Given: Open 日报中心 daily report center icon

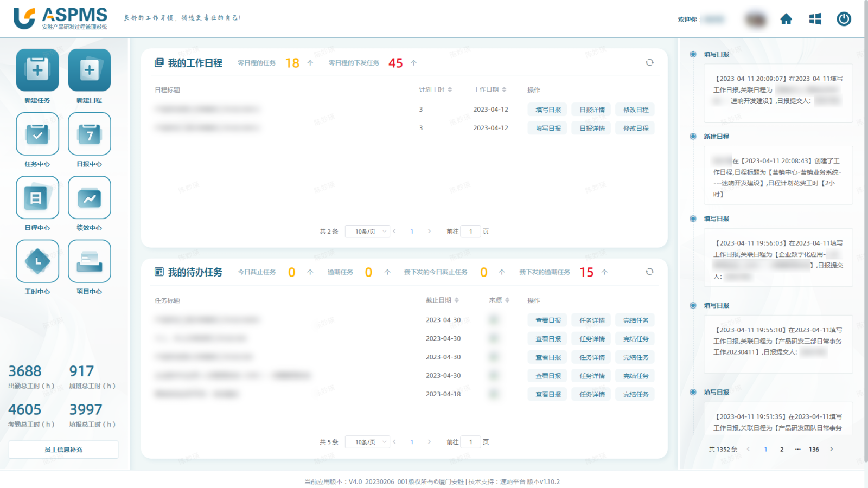Looking at the screenshot, I should [x=90, y=134].
